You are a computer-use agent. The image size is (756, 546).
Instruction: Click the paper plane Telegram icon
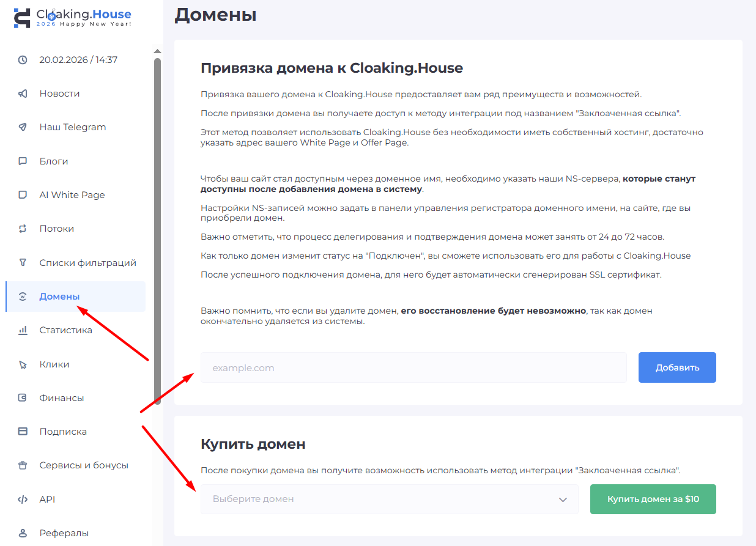tap(23, 127)
